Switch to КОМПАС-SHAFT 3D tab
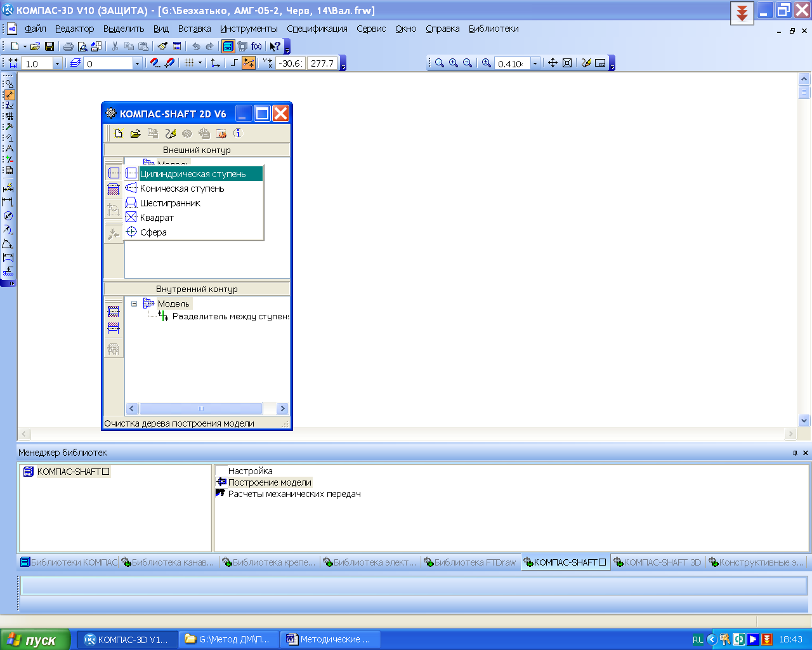The image size is (812, 650). point(658,562)
